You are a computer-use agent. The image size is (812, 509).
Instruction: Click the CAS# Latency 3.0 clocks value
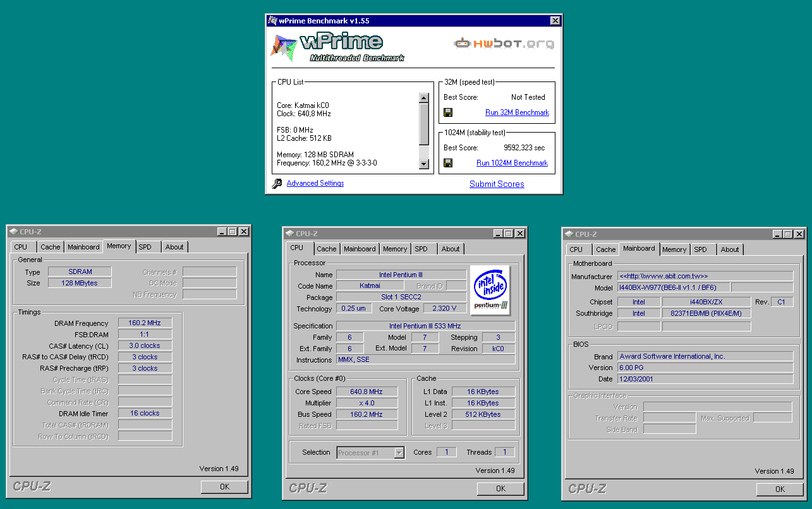pos(145,345)
